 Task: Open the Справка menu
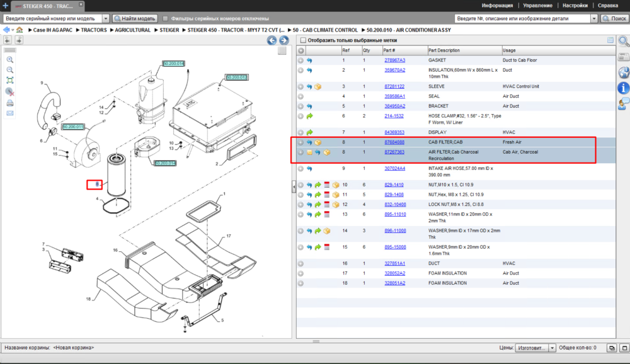pos(608,6)
